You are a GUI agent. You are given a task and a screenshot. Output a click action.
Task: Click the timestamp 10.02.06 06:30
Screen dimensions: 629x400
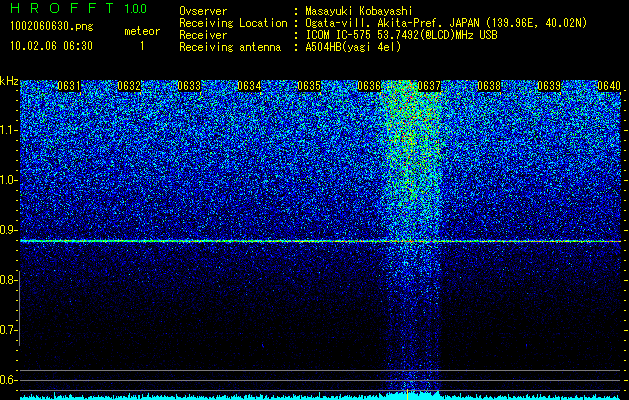tap(51, 46)
